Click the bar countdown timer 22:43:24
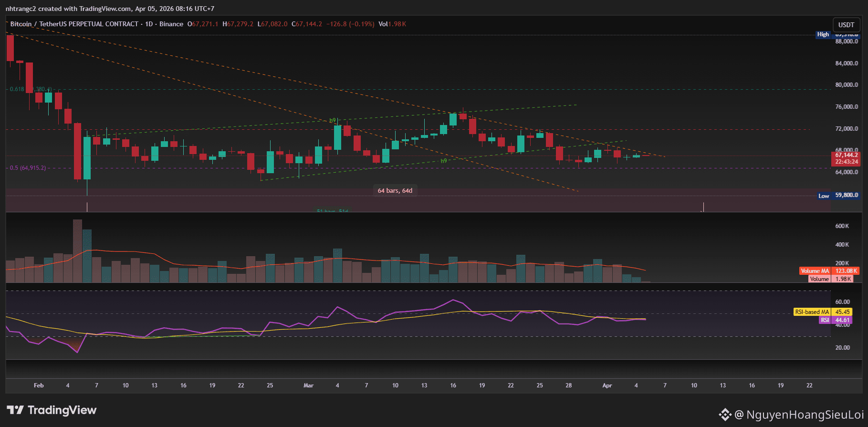The width and height of the screenshot is (868, 427). click(x=847, y=162)
